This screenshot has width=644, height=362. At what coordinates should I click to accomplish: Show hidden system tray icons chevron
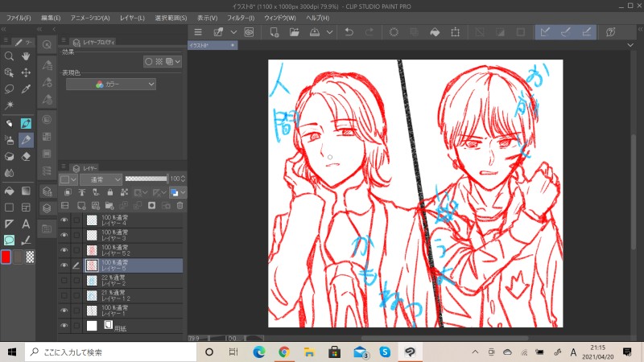(x=475, y=352)
